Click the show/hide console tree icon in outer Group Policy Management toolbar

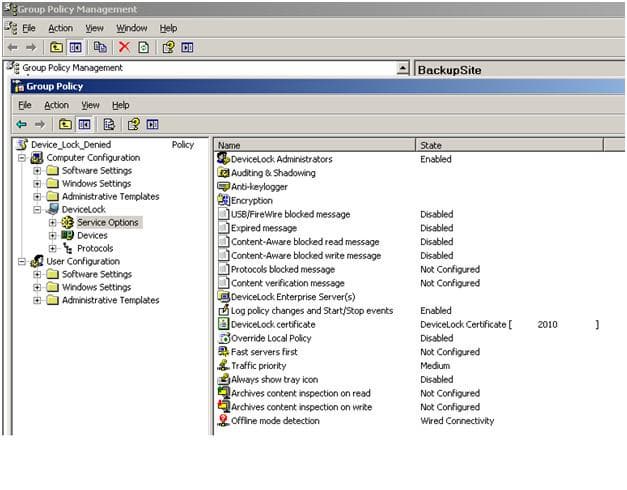tap(76, 47)
